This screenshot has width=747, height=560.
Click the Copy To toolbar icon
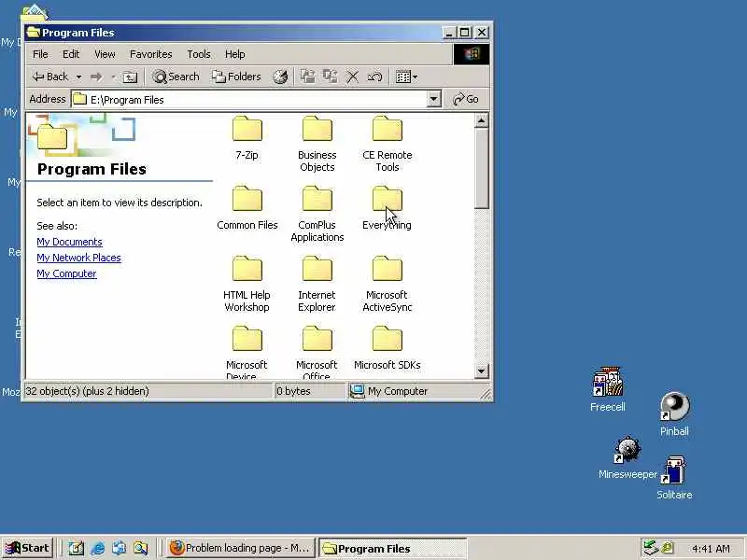coord(330,77)
